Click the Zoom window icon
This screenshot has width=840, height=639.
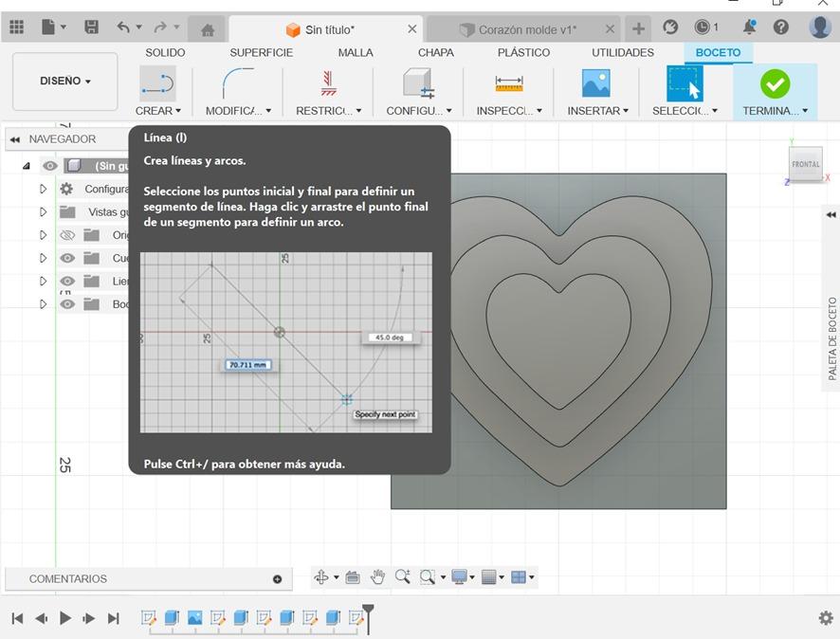pyautogui.click(x=427, y=576)
